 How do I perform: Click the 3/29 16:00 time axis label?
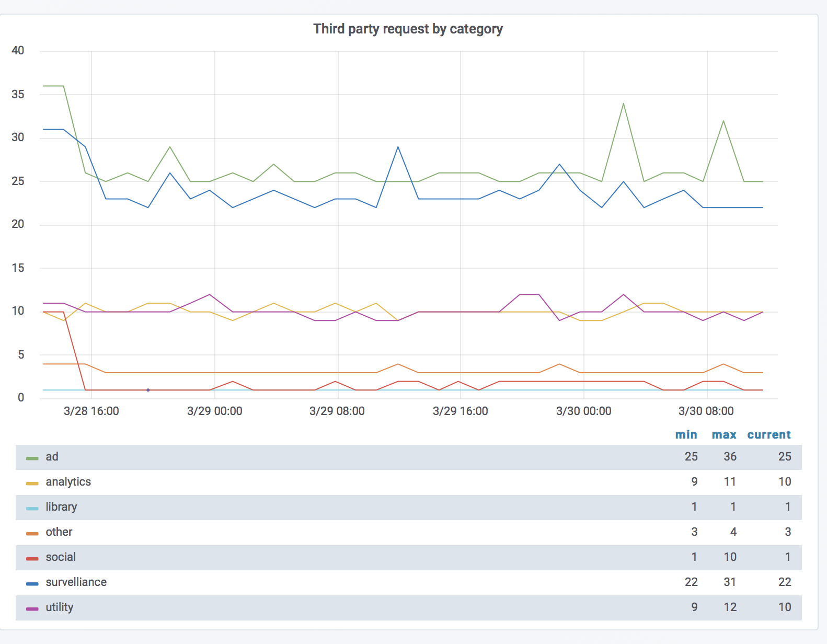click(x=461, y=411)
